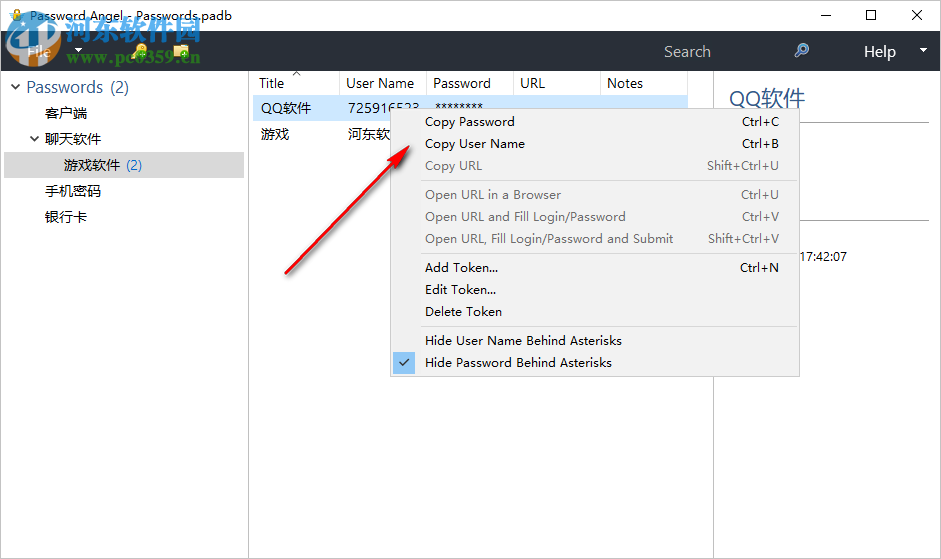Click the add password key icon
Screen dimensions: 941x559
click(x=141, y=51)
